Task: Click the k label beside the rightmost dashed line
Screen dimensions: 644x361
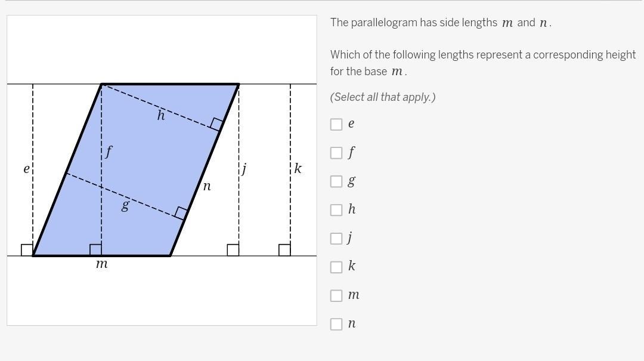Action: (298, 168)
